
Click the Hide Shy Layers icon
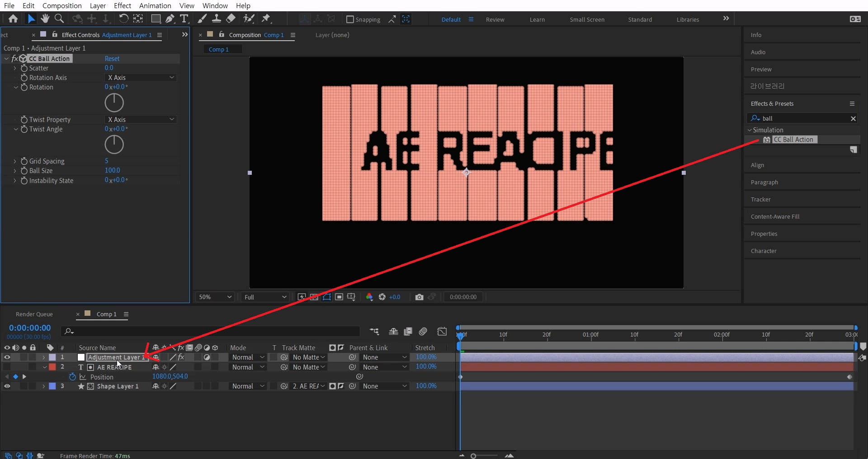393,332
